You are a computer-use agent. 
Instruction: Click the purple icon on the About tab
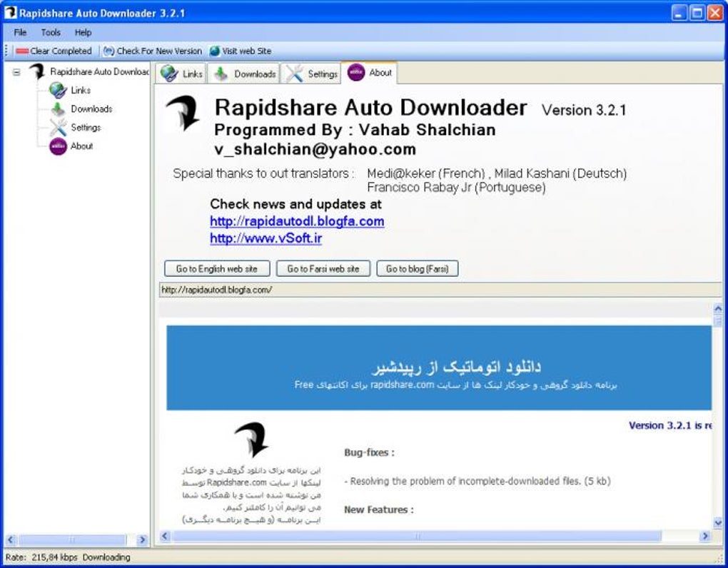click(356, 72)
